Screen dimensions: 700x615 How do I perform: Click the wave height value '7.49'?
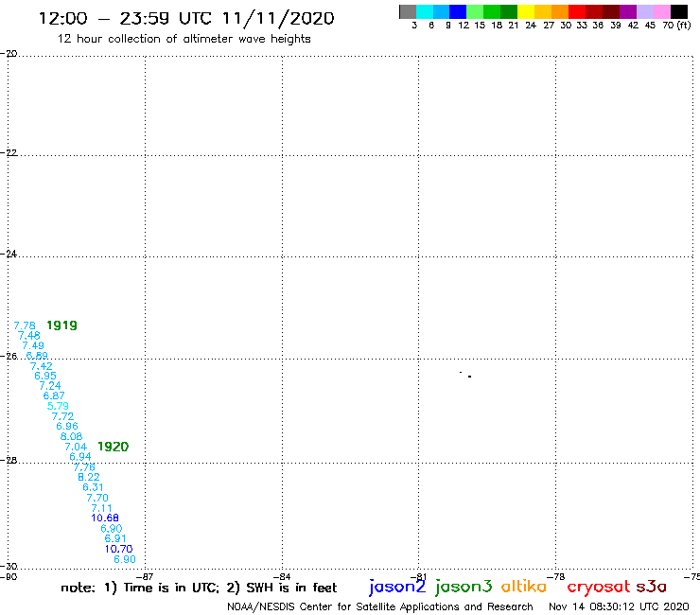click(x=33, y=345)
